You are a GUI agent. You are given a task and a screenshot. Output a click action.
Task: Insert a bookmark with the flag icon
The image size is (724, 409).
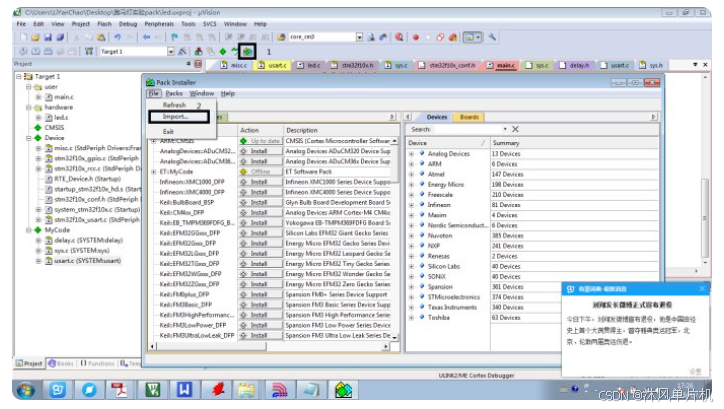click(175, 37)
